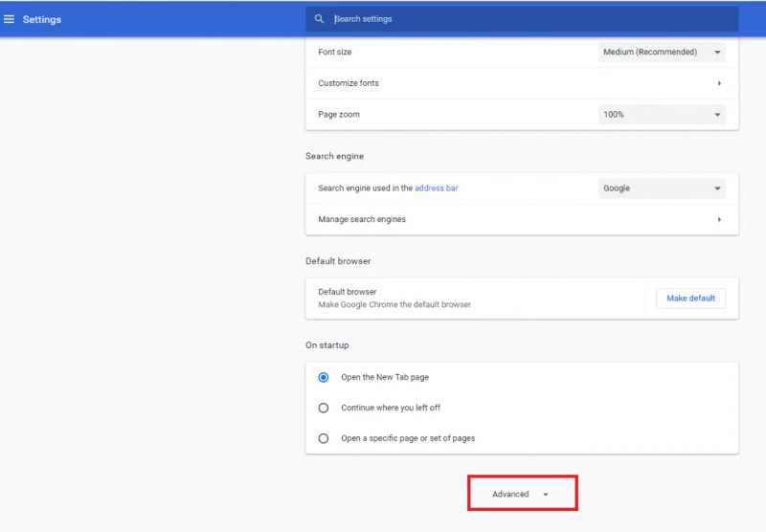Select Open the New Tab page radio button
Screen dimensions: 766x532
tap(324, 377)
